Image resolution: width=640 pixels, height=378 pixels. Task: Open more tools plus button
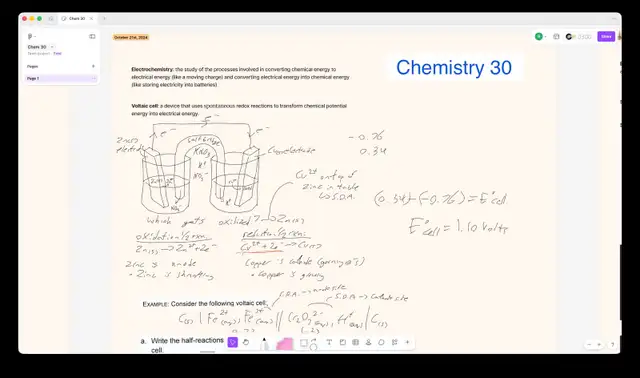coord(407,342)
